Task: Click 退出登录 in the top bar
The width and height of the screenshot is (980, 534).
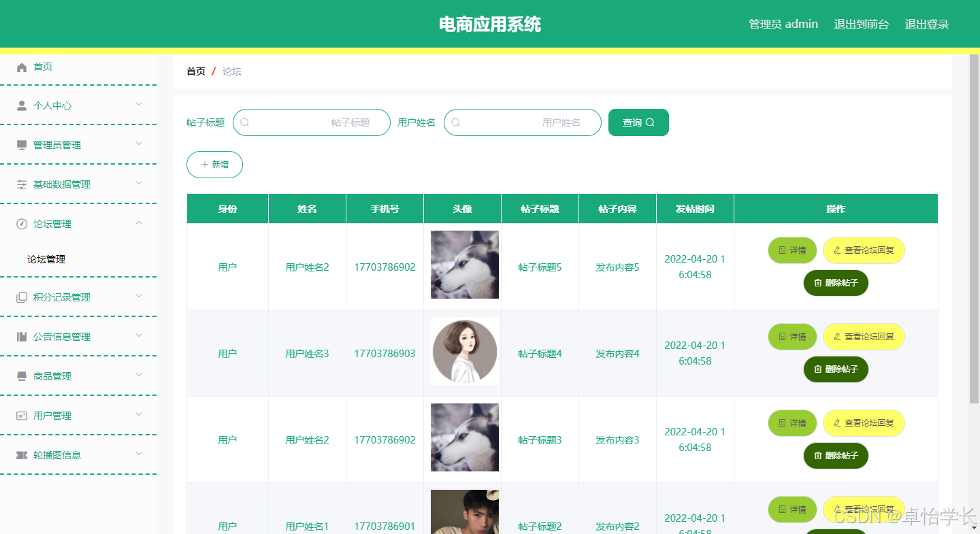Action: [x=926, y=24]
